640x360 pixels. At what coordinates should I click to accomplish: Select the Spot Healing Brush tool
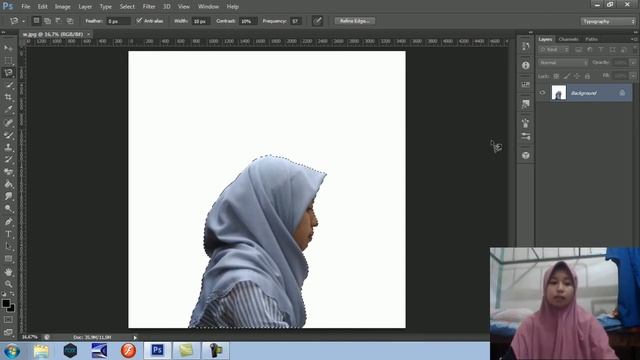point(8,122)
